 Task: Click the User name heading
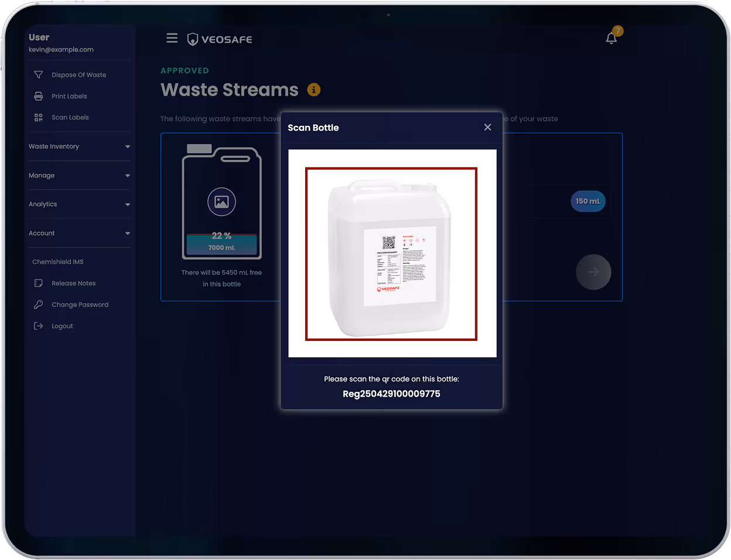(39, 37)
